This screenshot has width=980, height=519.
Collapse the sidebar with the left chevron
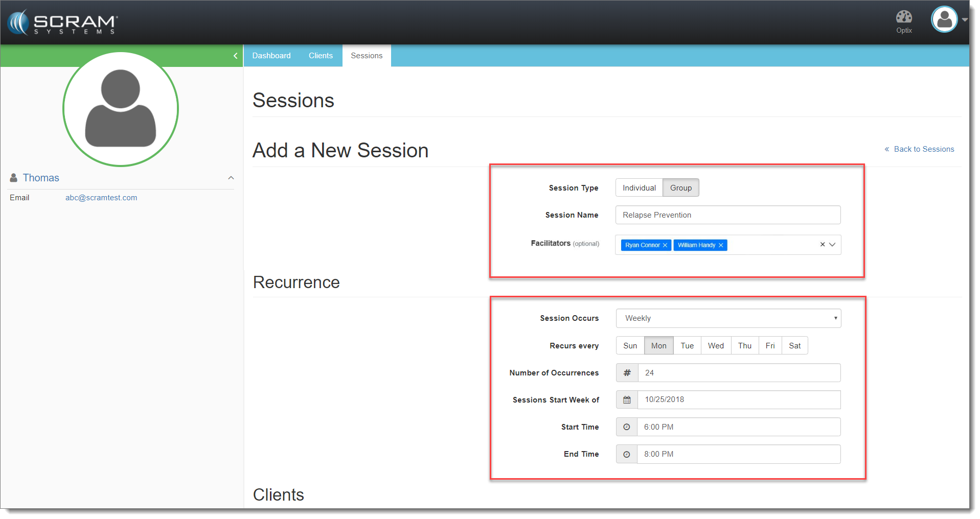(235, 56)
